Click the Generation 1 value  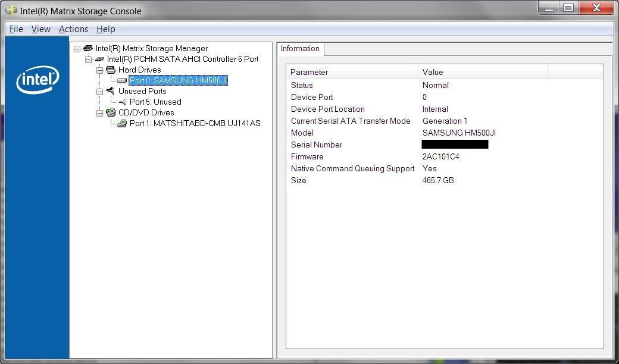[445, 121]
